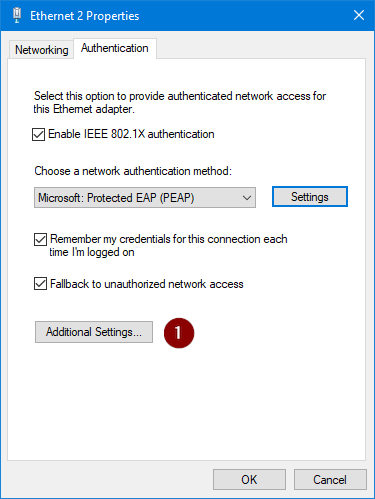Click the 'Fallback to unauthorized network access' label text
The width and height of the screenshot is (375, 499).
coord(147,284)
